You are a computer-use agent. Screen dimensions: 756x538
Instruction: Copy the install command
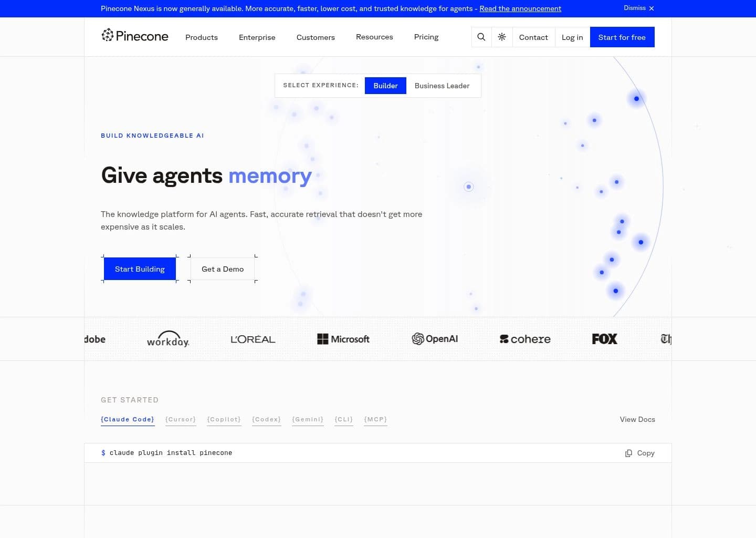[x=640, y=453]
